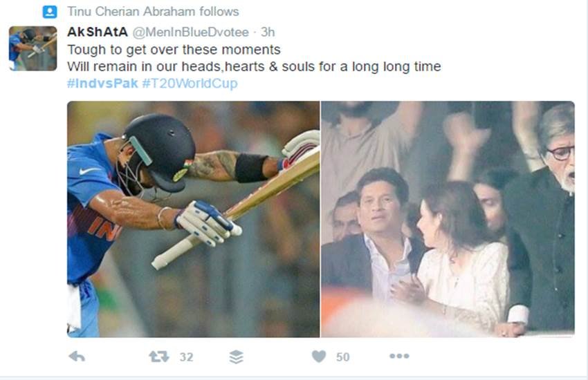Click the blank tweet area right of the ellipsis
The width and height of the screenshot is (588, 380).
(495, 357)
